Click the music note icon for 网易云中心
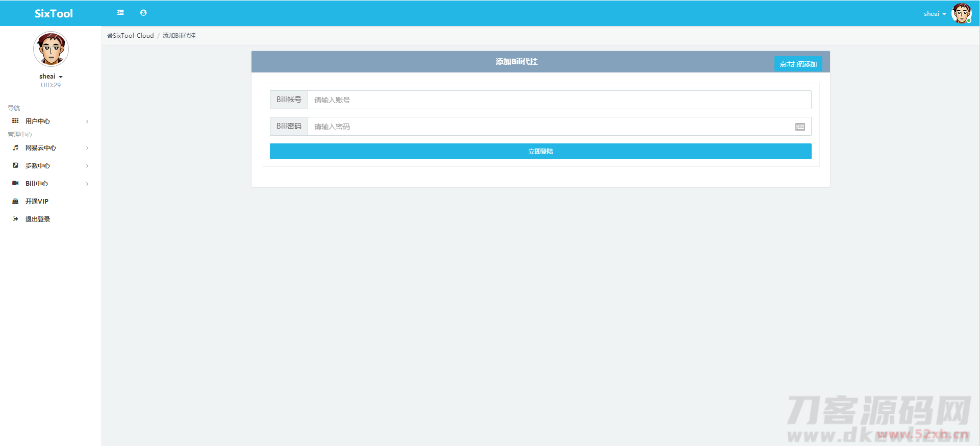This screenshot has width=980, height=446. click(x=15, y=147)
